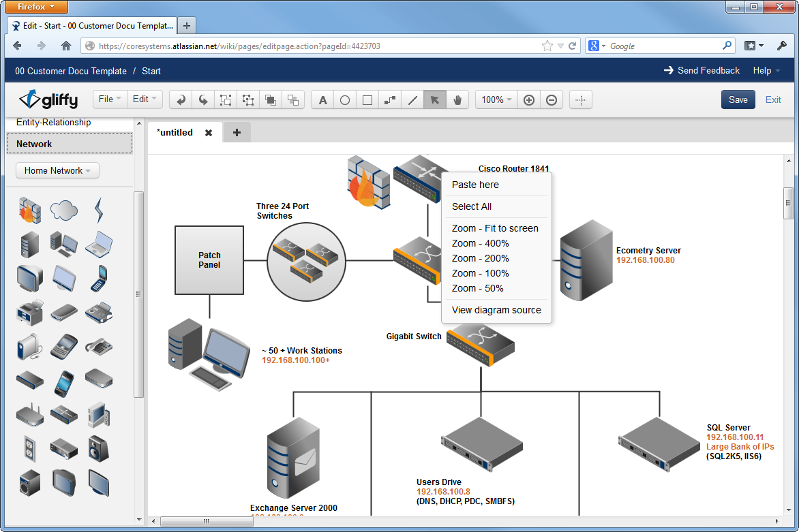Screen dimensions: 799x532
Task: Select the Text tool (A icon)
Action: tap(322, 99)
